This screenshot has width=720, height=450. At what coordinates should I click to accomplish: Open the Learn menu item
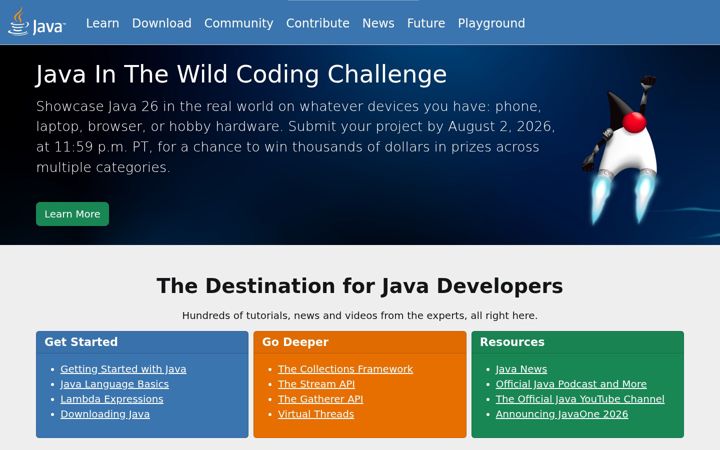[x=102, y=23]
